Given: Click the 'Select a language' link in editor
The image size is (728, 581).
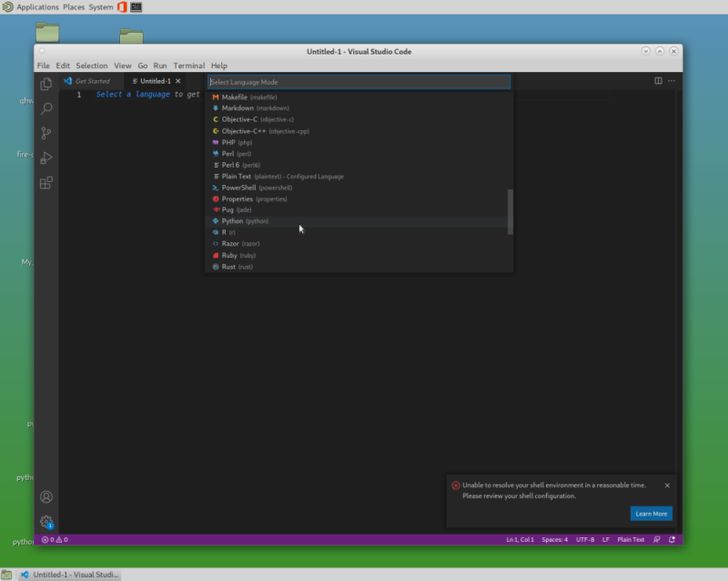Looking at the screenshot, I should pos(133,95).
